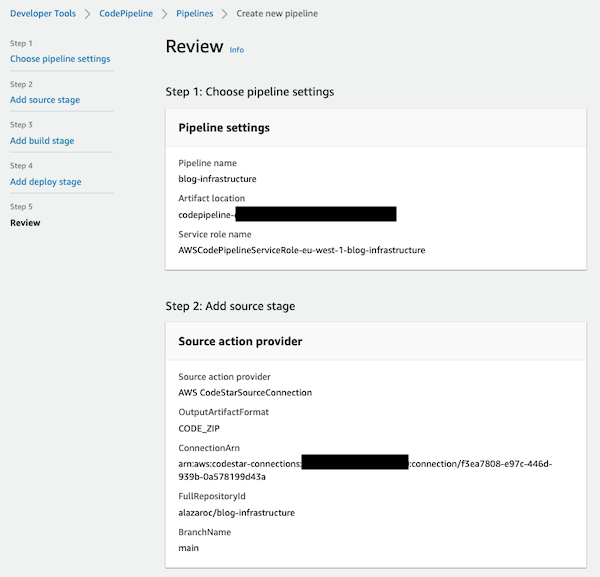600x577 pixels.
Task: Go to the CodePipeline breadcrumb link
Action: (126, 13)
